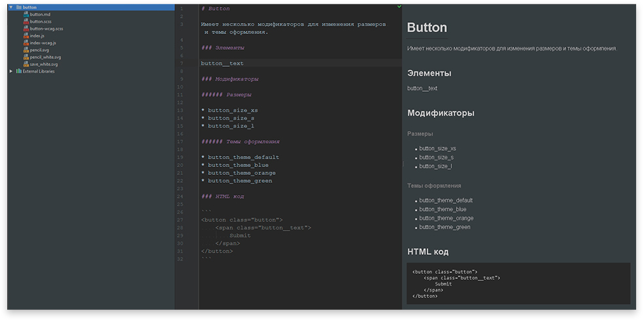Click '* button_size_s' line in editor
Screen dimensions: 644x321
coord(227,118)
